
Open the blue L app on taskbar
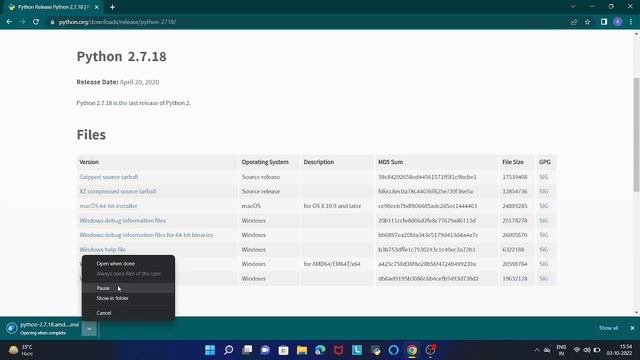point(357,350)
